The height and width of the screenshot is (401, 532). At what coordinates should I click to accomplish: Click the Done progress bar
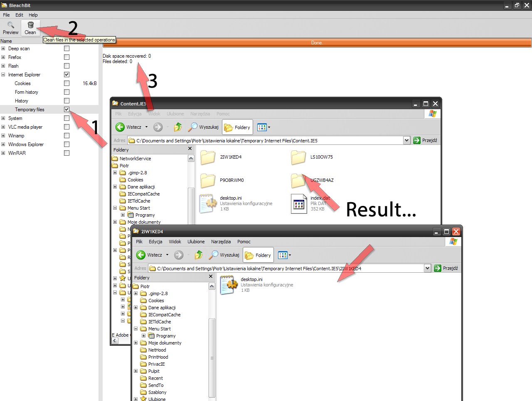coord(317,43)
